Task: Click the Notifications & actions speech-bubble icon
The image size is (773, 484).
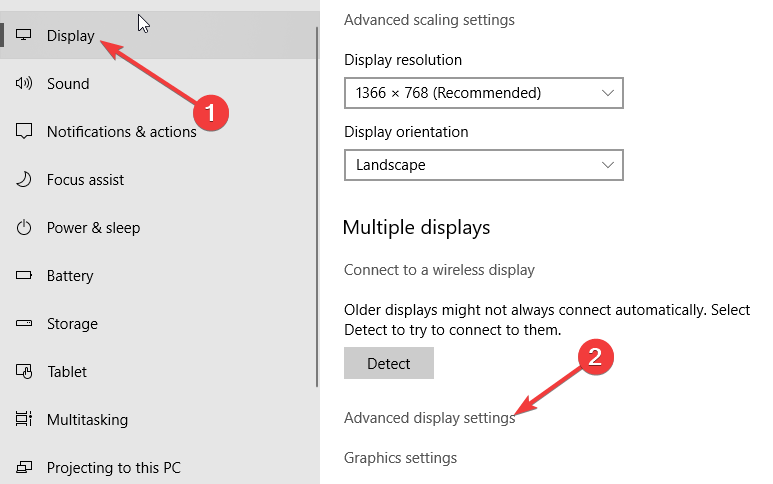Action: (24, 131)
